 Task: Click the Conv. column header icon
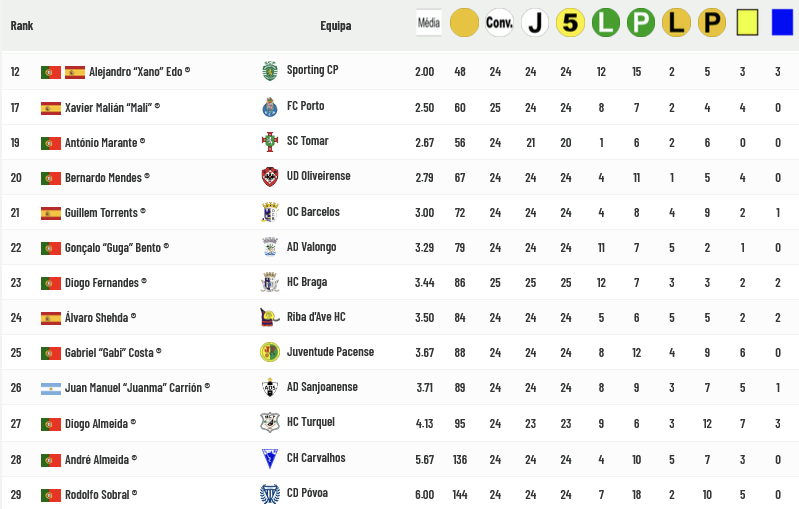click(499, 22)
